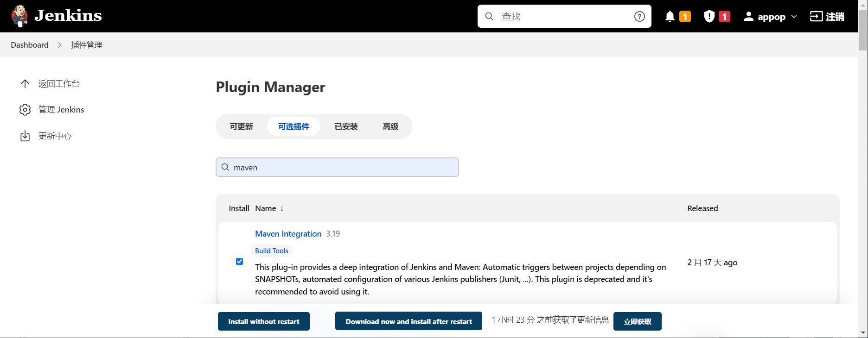Expand the Dashboard breadcrumb chevron
This screenshot has width=868, height=338.
pyautogui.click(x=60, y=45)
